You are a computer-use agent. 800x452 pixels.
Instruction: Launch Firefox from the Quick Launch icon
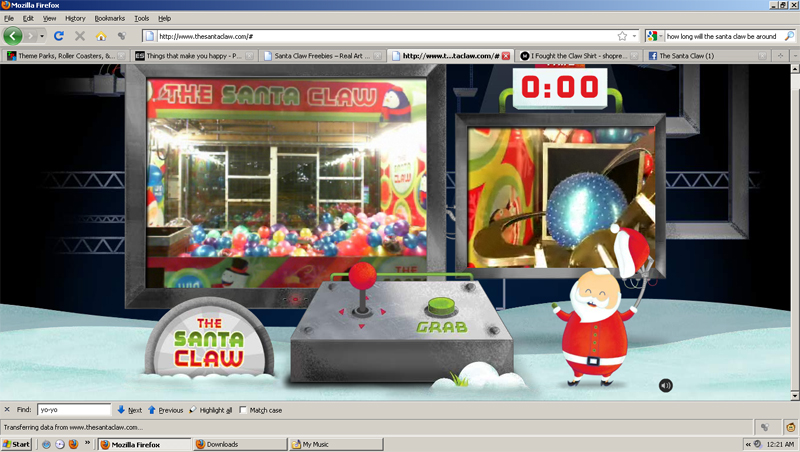pyautogui.click(x=73, y=444)
